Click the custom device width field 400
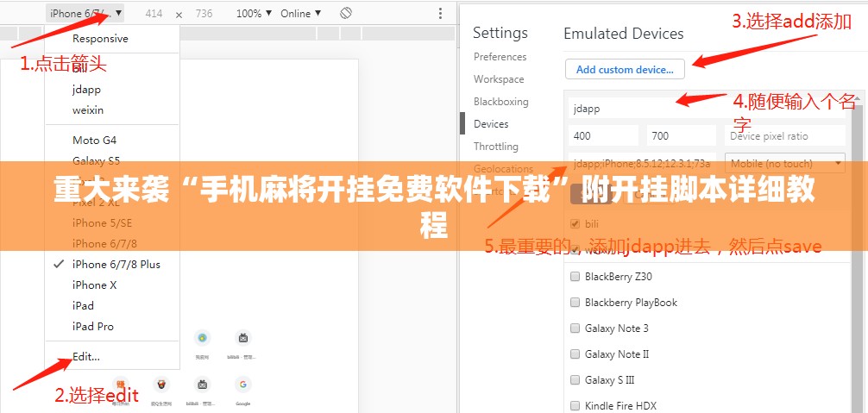 pos(603,135)
